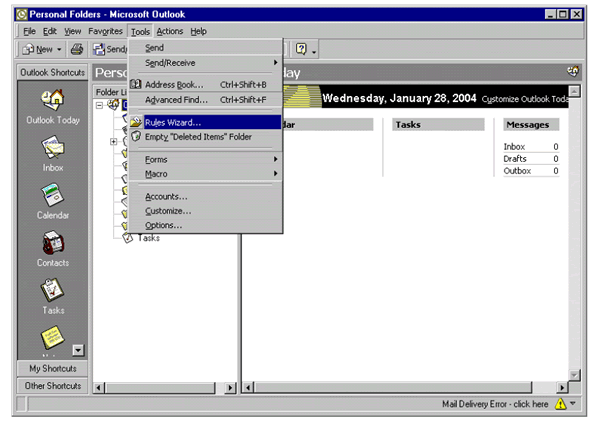Open the Actions menu
Image resolution: width=600 pixels, height=434 pixels.
pyautogui.click(x=170, y=31)
